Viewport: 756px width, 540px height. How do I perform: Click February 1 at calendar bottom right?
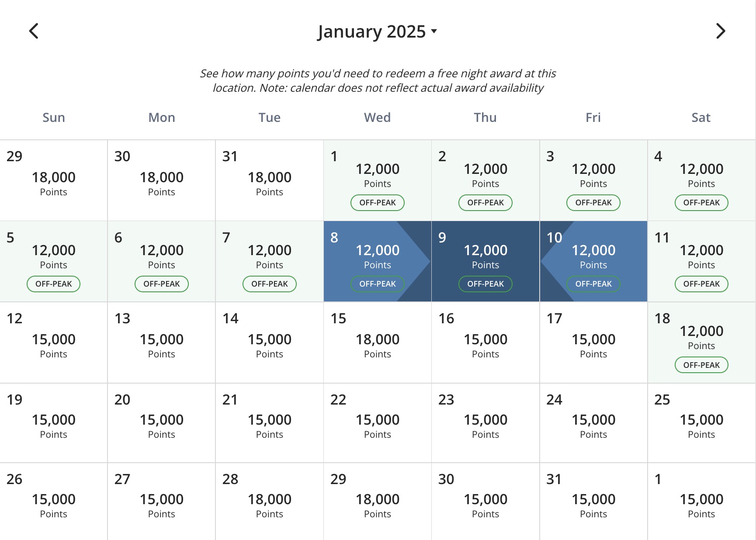701,500
